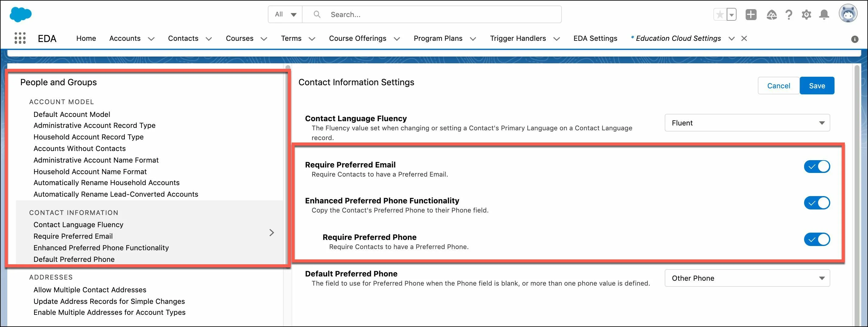This screenshot has width=868, height=327.
Task: Click into the global Search field
Action: coord(432,14)
